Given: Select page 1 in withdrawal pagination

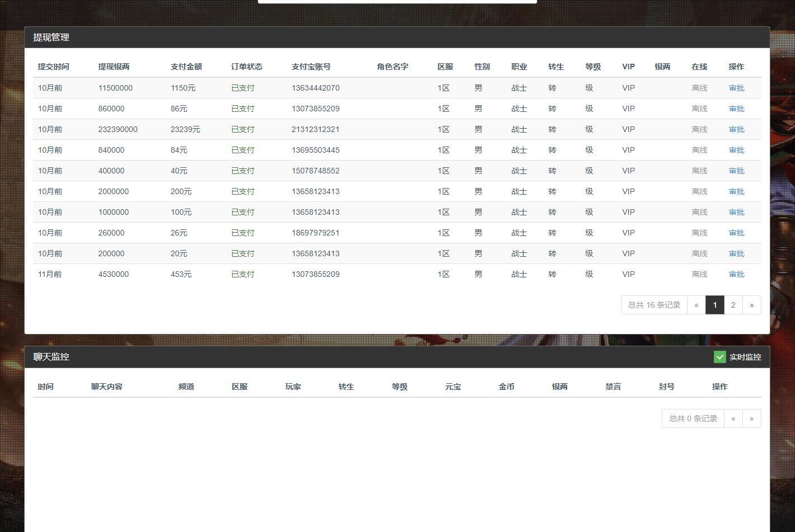Looking at the screenshot, I should (714, 305).
